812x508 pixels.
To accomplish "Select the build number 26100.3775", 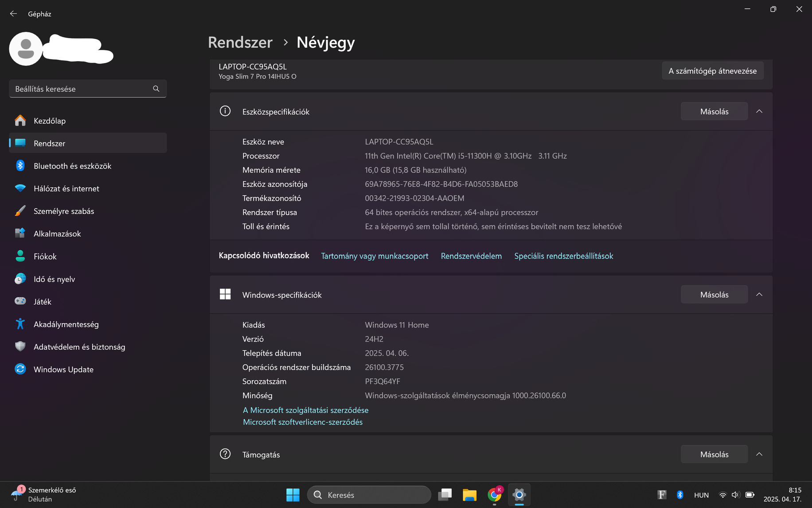I will [384, 367].
